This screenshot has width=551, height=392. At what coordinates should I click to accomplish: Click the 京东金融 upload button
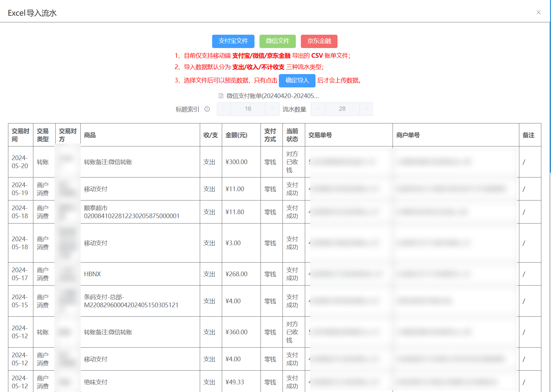coord(319,41)
